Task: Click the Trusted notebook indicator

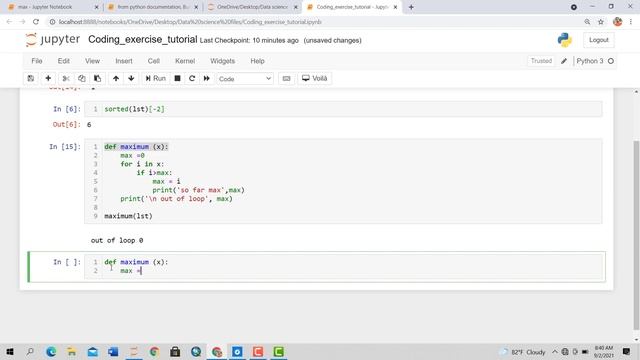Action: click(541, 61)
